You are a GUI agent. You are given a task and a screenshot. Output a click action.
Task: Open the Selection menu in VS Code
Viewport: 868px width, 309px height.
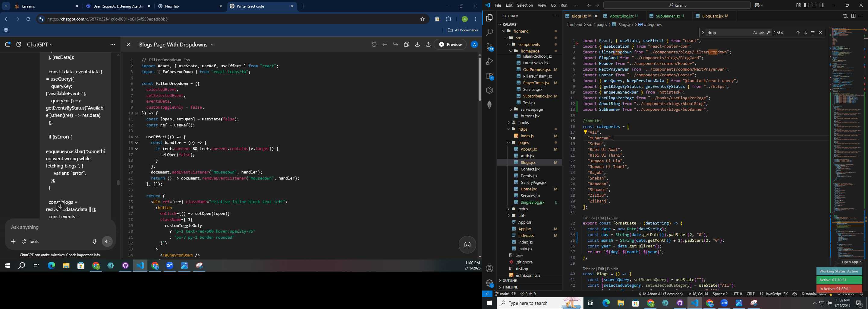coord(525,5)
